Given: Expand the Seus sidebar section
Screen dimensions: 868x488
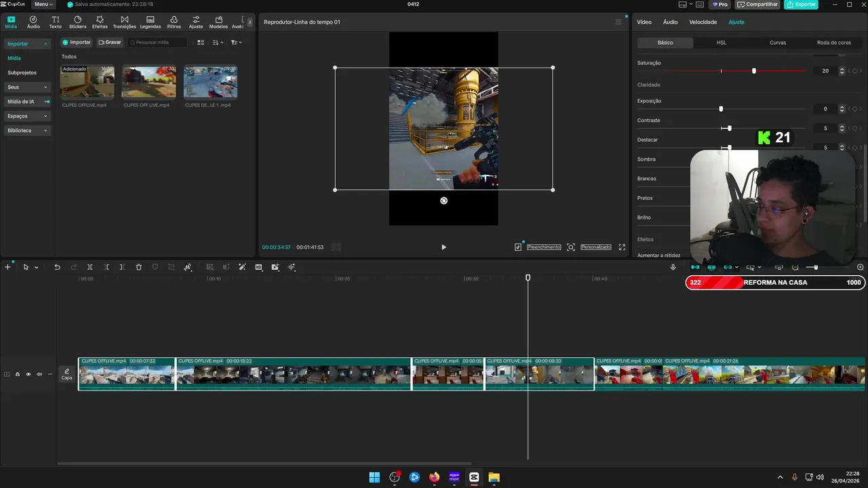Looking at the screenshot, I should tap(27, 87).
